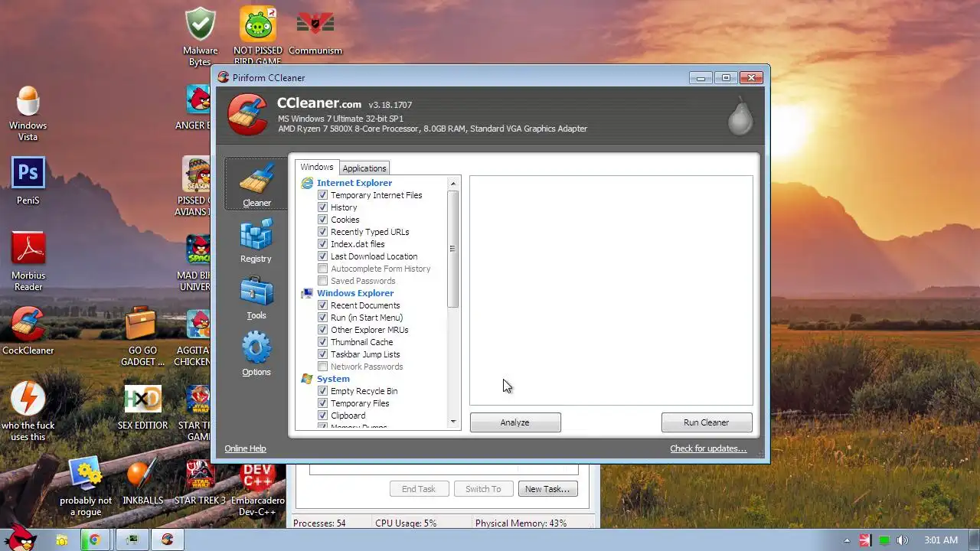Image resolution: width=980 pixels, height=551 pixels.
Task: Click the taskbar clock 3:01 AM
Action: pyautogui.click(x=941, y=540)
